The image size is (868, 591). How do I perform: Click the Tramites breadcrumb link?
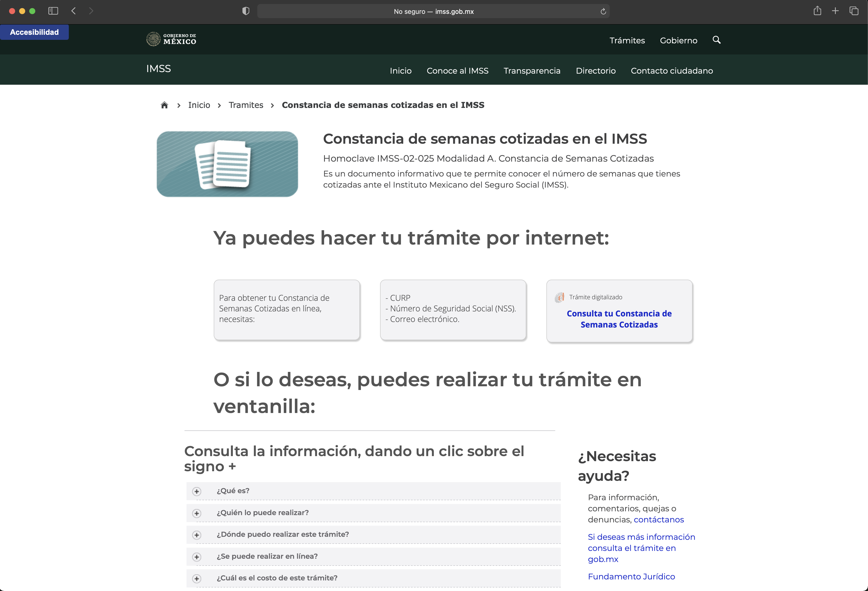(x=246, y=105)
